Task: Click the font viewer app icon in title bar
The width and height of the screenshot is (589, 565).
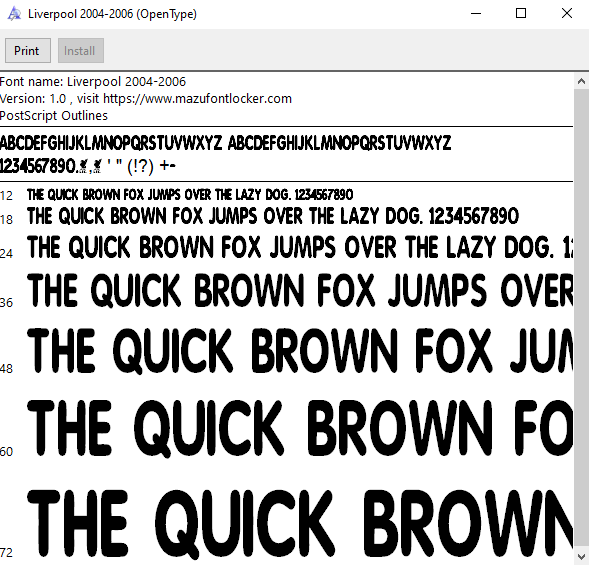Action: (x=14, y=14)
